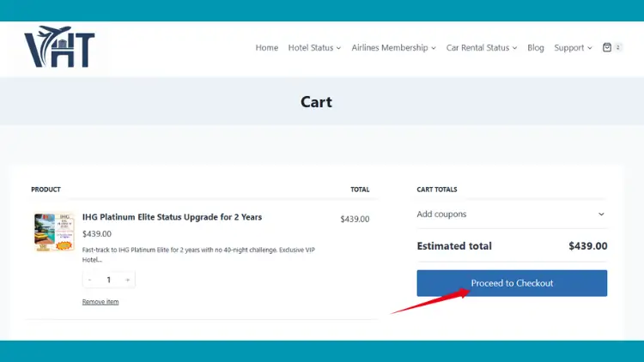Proceed to Checkout
Viewport: 644px width, 362px height.
tap(512, 283)
